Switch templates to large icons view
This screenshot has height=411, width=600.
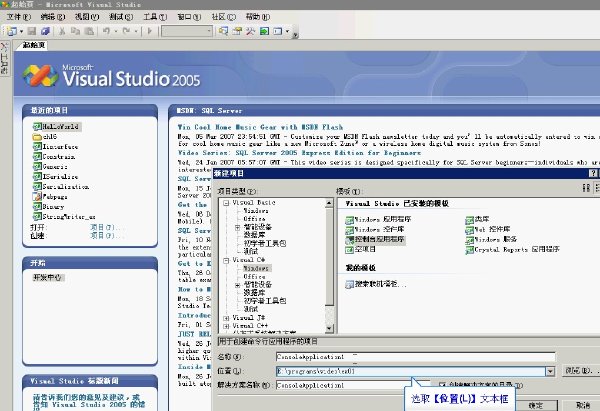pos(586,188)
